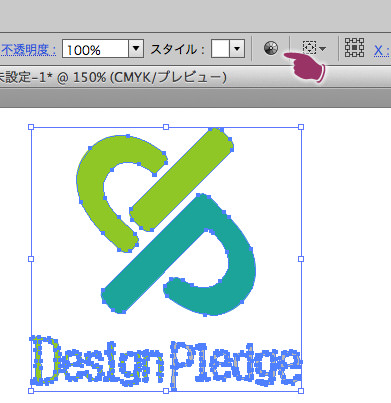Click the reference point grid icon
391x403 pixels.
coord(354,47)
